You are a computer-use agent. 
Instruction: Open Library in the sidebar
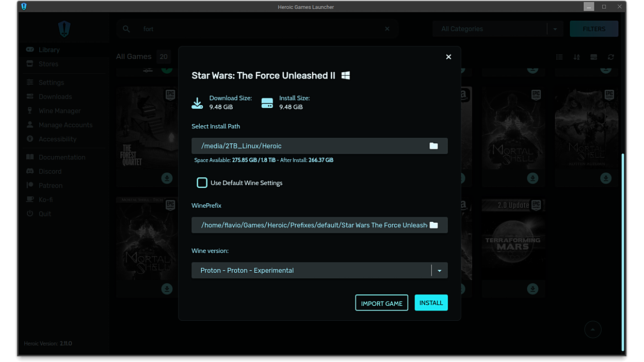(x=49, y=50)
